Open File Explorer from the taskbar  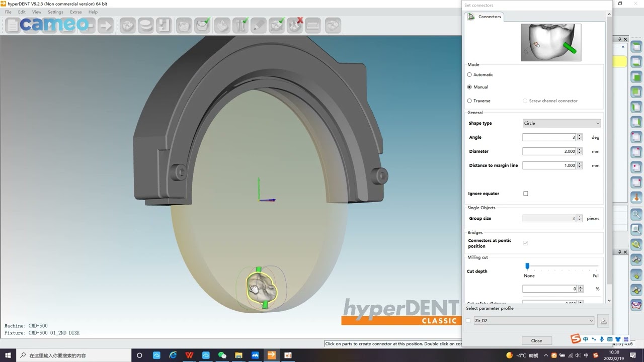238,355
